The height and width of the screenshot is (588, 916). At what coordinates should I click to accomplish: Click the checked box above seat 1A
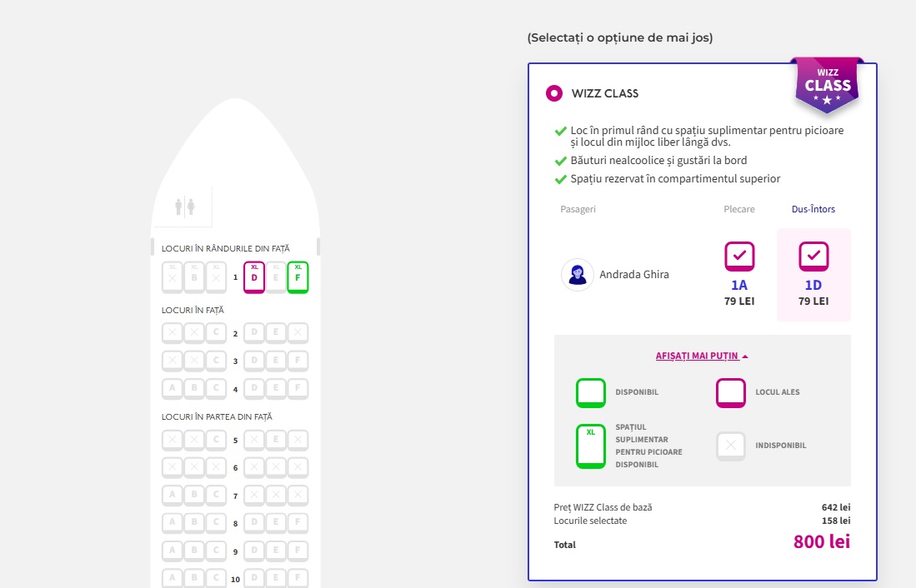(739, 256)
